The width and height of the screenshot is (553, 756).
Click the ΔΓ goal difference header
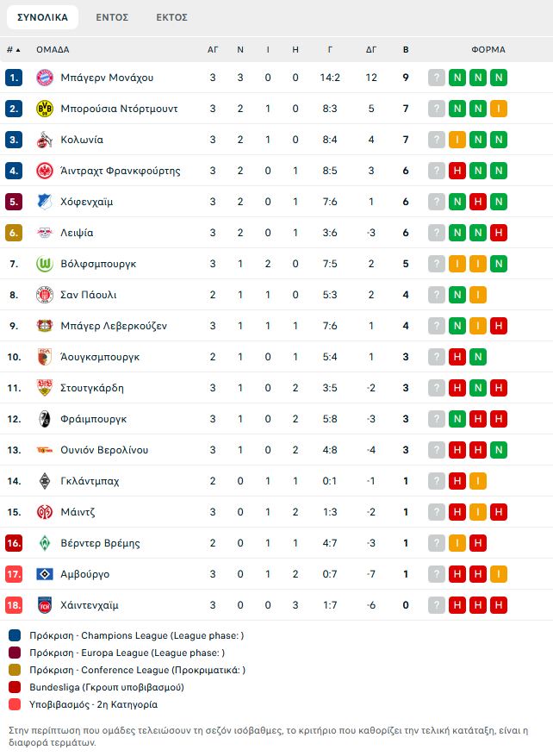click(371, 50)
